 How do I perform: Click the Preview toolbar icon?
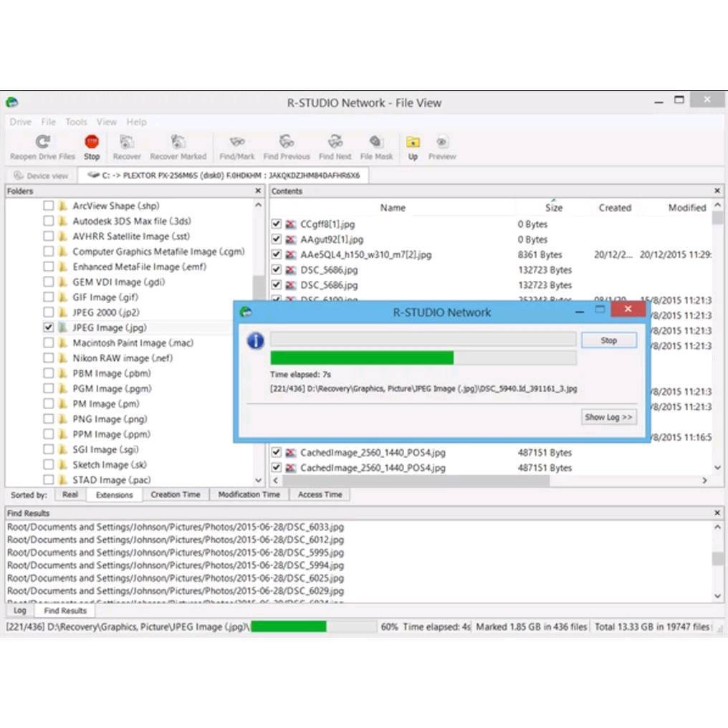(x=442, y=142)
